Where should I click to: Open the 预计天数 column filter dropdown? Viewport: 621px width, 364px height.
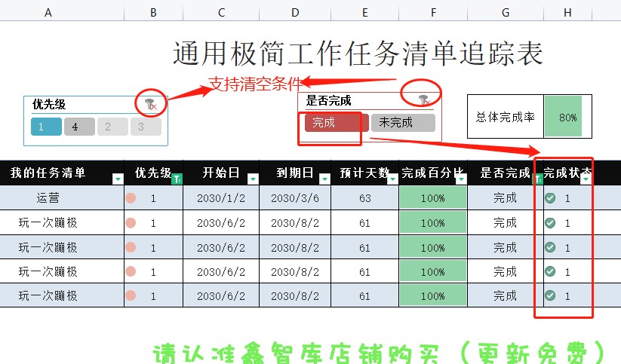[x=392, y=179]
